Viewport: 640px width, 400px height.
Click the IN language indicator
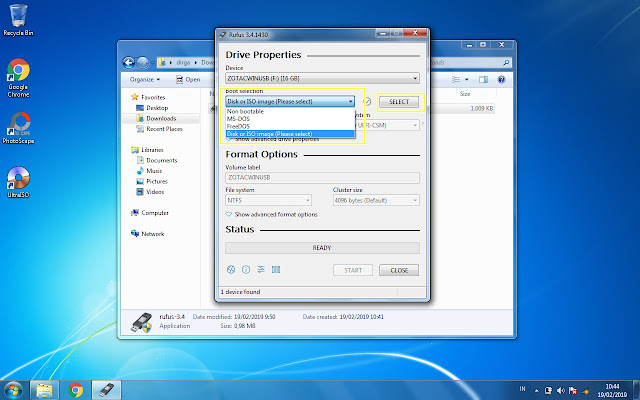point(522,389)
